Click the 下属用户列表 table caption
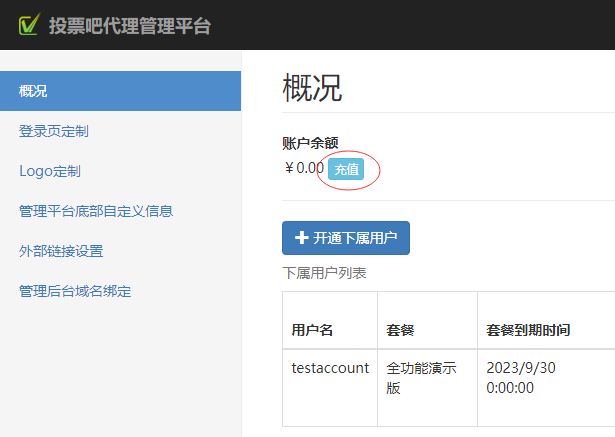This screenshot has height=437, width=615. 324,272
